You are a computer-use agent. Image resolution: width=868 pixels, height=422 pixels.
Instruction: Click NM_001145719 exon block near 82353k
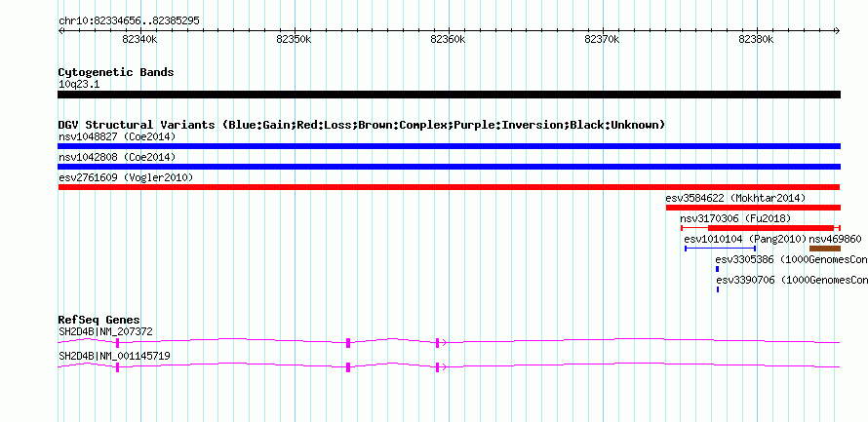[348, 367]
